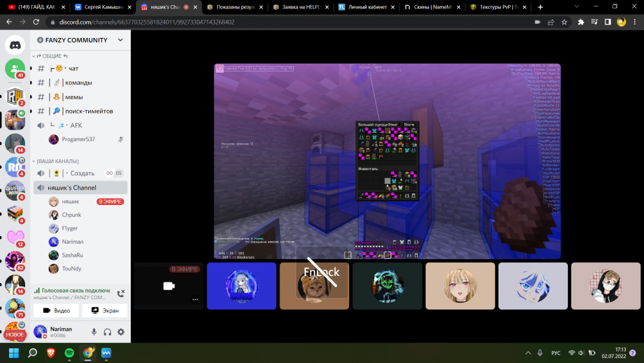Screen dimensions: 644x363
Task: Share screen with Экран button
Action: [x=105, y=310]
